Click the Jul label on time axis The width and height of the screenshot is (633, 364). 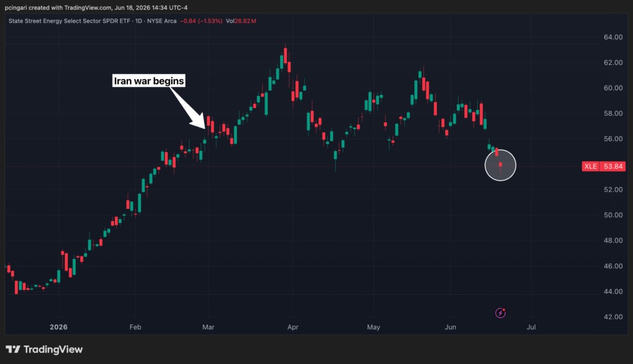click(x=531, y=327)
